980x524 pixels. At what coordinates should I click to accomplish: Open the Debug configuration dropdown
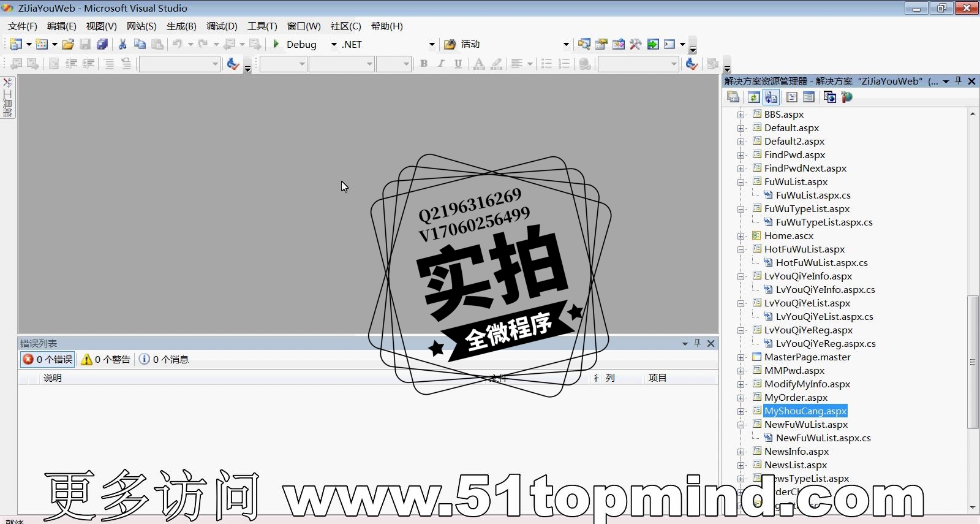(x=334, y=44)
